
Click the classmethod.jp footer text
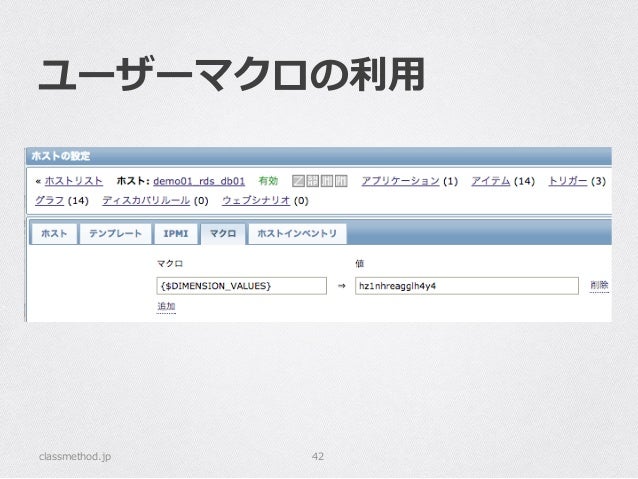pos(75,457)
